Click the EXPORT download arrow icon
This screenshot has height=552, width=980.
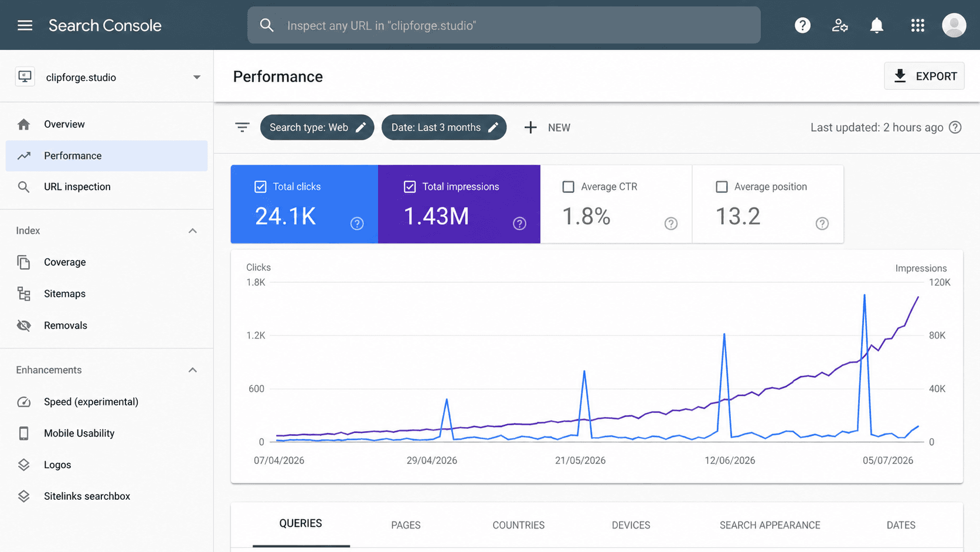tap(900, 76)
